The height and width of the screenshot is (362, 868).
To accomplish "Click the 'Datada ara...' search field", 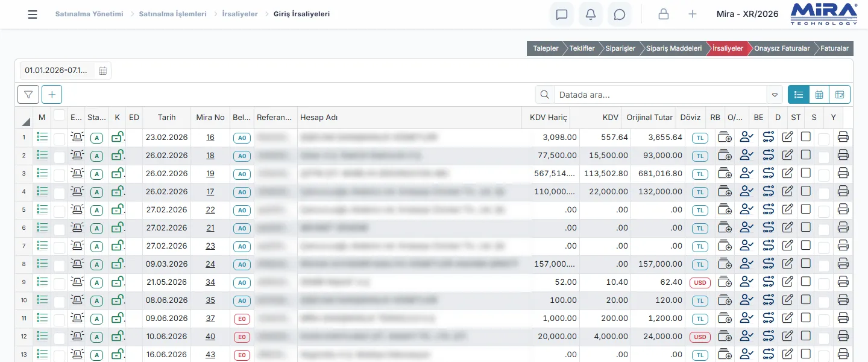I will [x=661, y=95].
